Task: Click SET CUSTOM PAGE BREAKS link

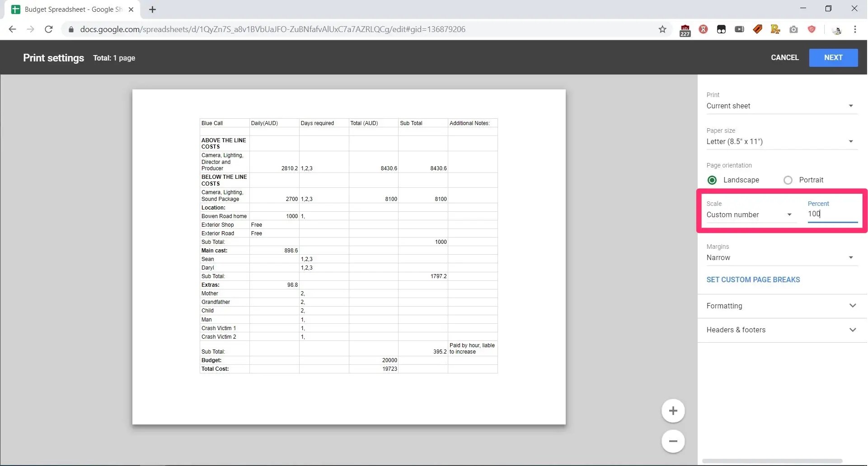Action: point(753,280)
